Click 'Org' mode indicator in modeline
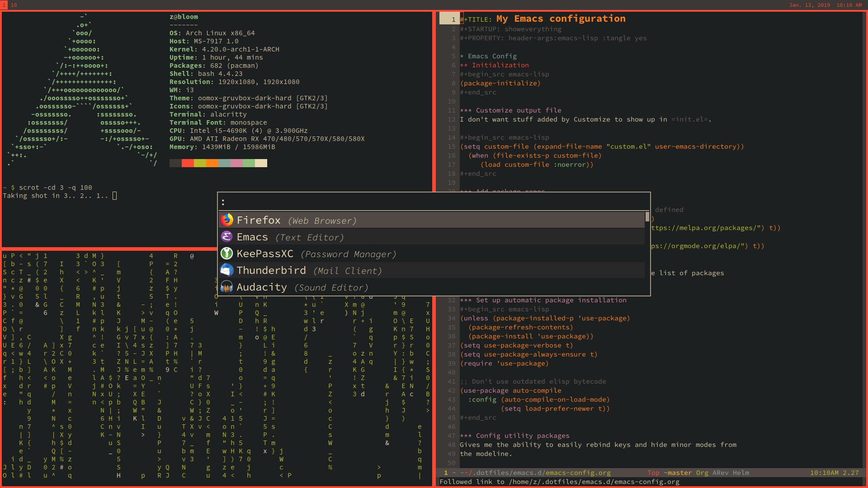 702,473
